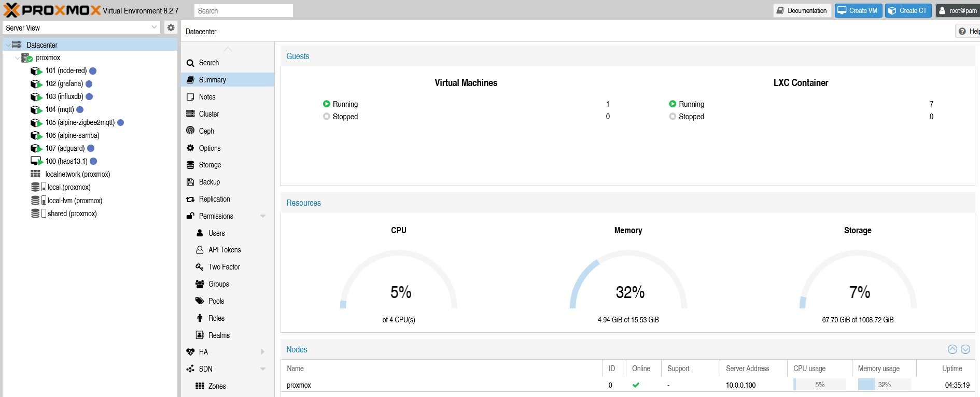Click the Backup floppy disk icon
The width and height of the screenshot is (980, 397).
(190, 182)
